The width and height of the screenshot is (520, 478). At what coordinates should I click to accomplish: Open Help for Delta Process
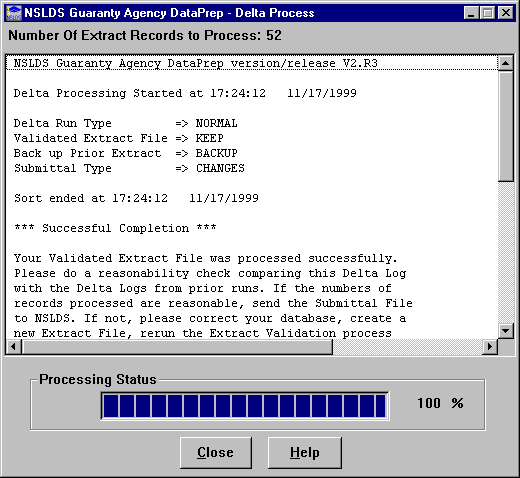(305, 453)
